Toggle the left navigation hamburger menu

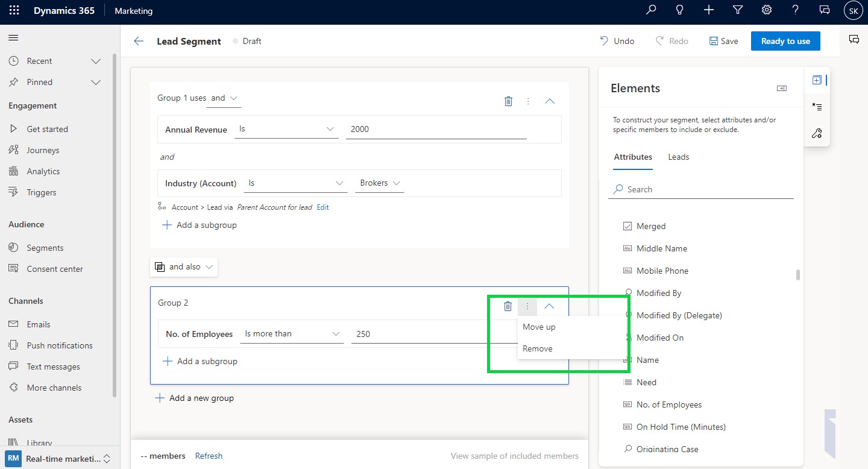pyautogui.click(x=13, y=38)
